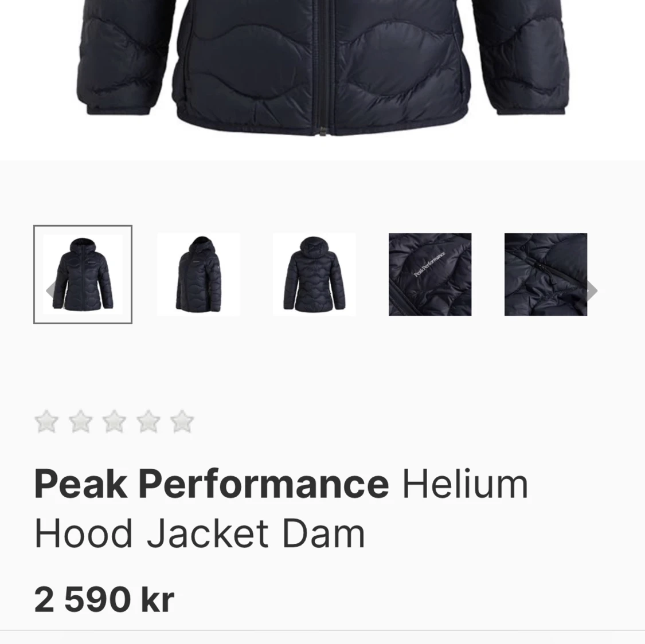Select the side view jacket thumbnail
This screenshot has height=644, width=645.
pyautogui.click(x=198, y=274)
